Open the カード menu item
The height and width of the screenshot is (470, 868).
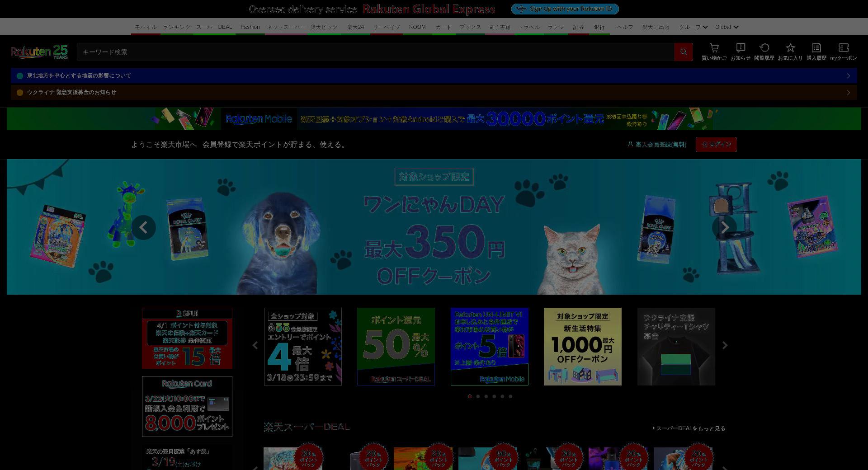(x=443, y=27)
